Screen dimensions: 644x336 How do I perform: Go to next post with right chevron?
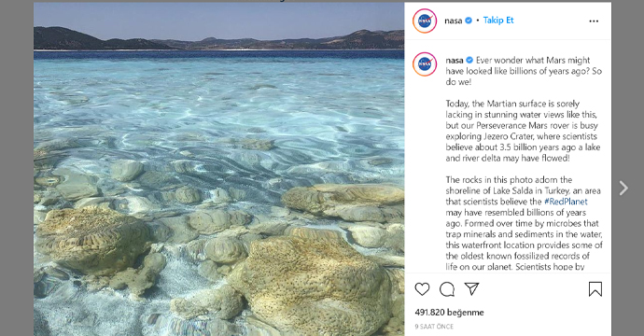(623, 189)
